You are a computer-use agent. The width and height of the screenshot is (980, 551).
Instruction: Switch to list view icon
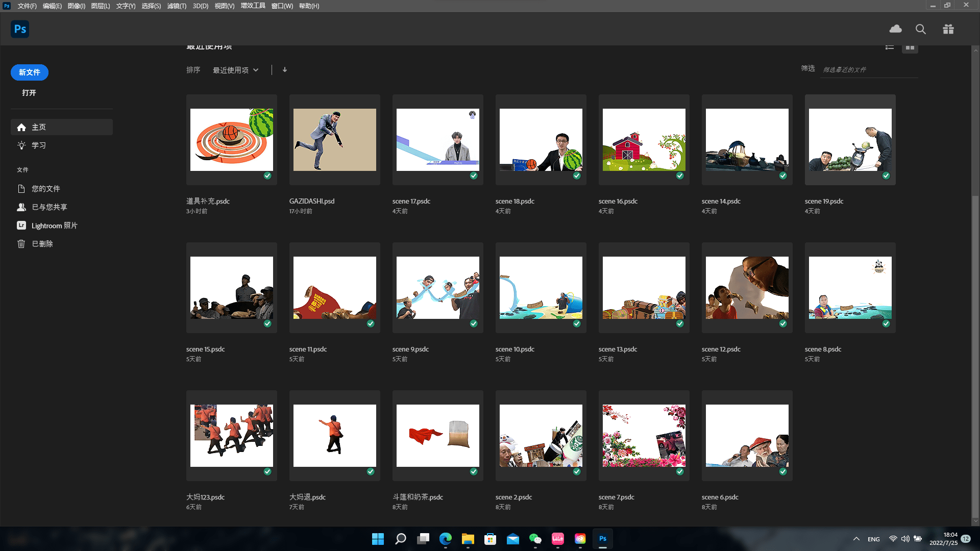pyautogui.click(x=890, y=47)
